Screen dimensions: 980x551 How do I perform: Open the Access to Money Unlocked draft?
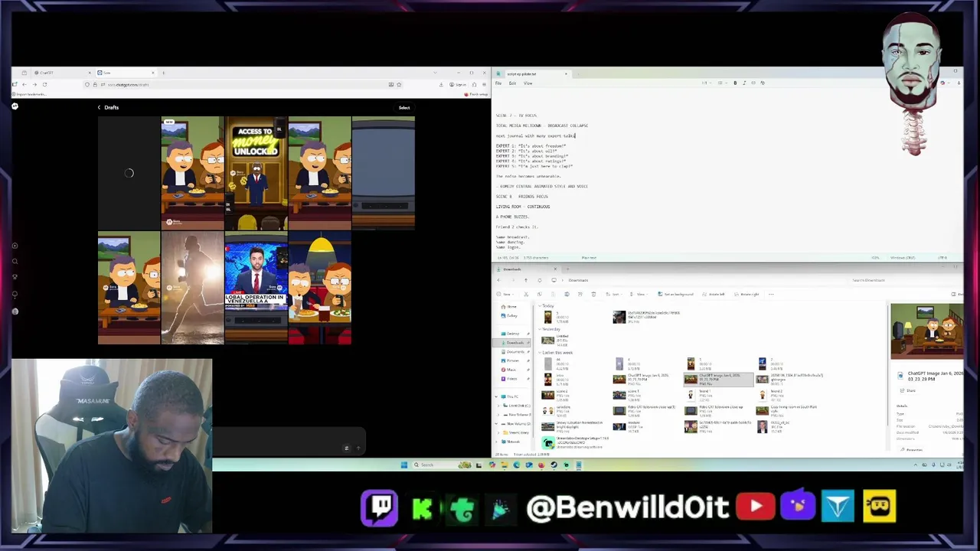(x=256, y=173)
